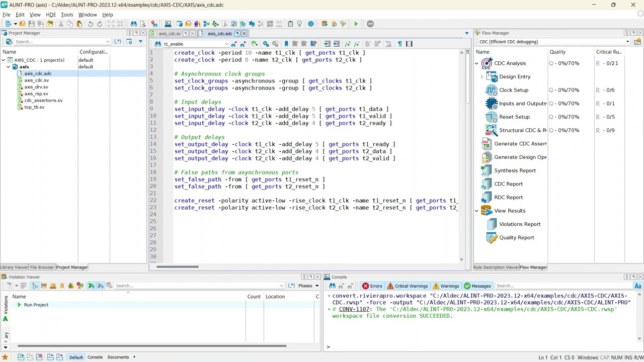Select axis_drv.sv in Project Manager
This screenshot has height=362, width=644.
point(36,87)
